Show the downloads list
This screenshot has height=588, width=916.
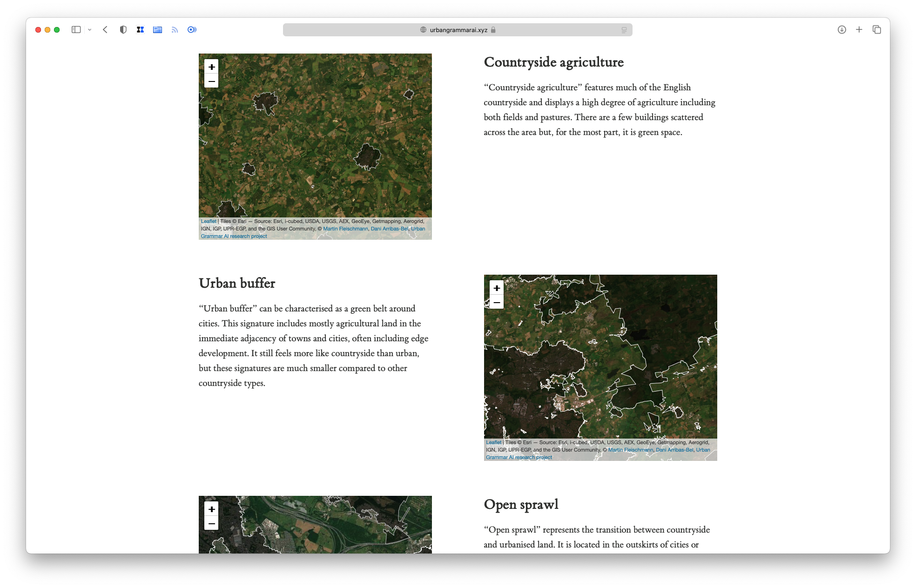842,30
